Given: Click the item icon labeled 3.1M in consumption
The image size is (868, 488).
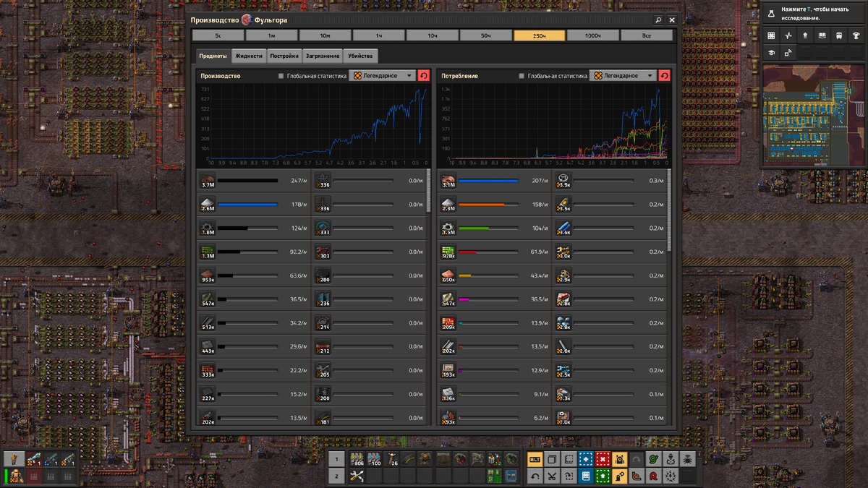Looking at the screenshot, I should click(x=448, y=181).
